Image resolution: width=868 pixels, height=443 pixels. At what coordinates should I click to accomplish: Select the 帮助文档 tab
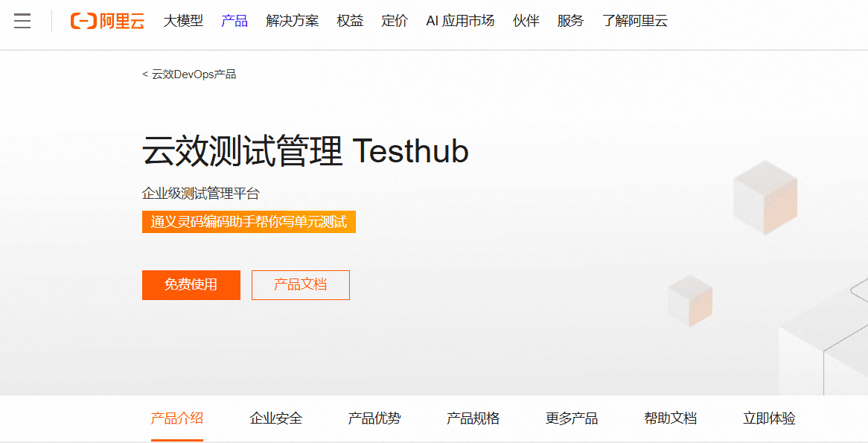tap(671, 418)
